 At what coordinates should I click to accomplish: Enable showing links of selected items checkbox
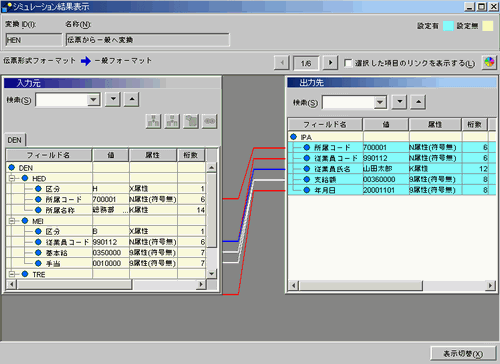pos(348,63)
